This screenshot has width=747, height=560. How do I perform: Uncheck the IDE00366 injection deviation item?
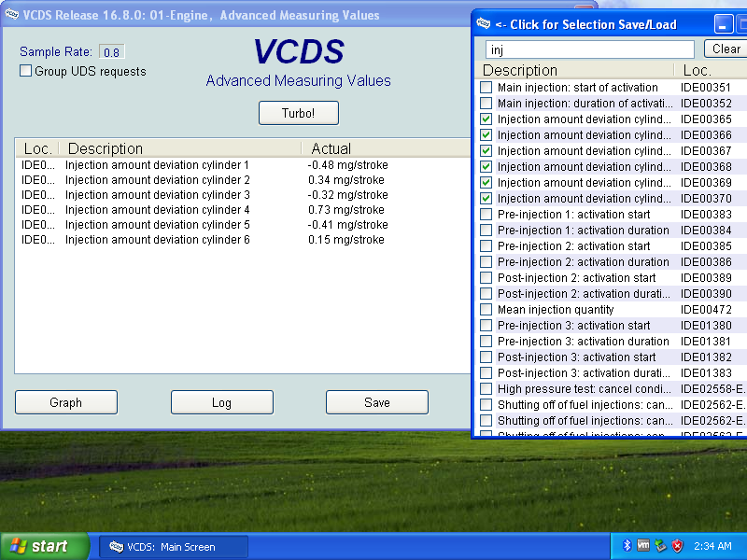point(486,134)
